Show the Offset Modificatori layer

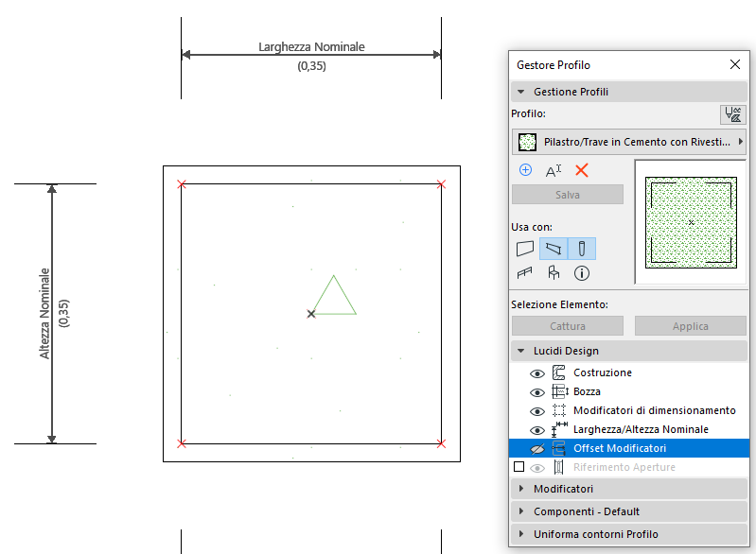537,449
